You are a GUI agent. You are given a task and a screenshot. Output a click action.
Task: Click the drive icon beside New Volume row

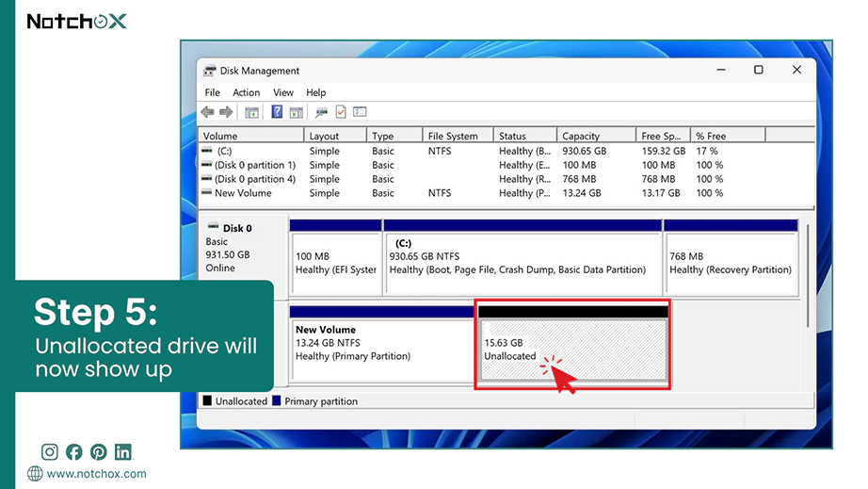click(206, 192)
